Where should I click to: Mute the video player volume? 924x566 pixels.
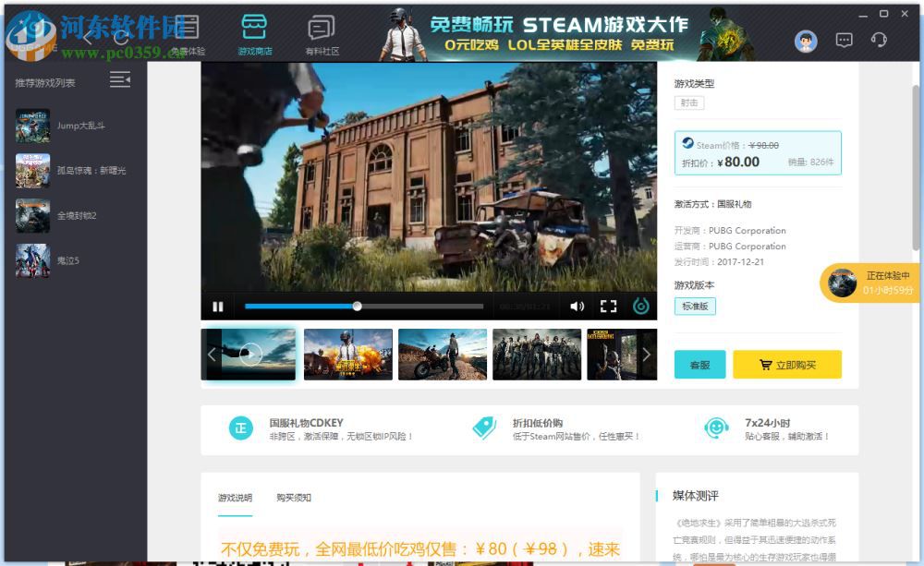tap(577, 306)
